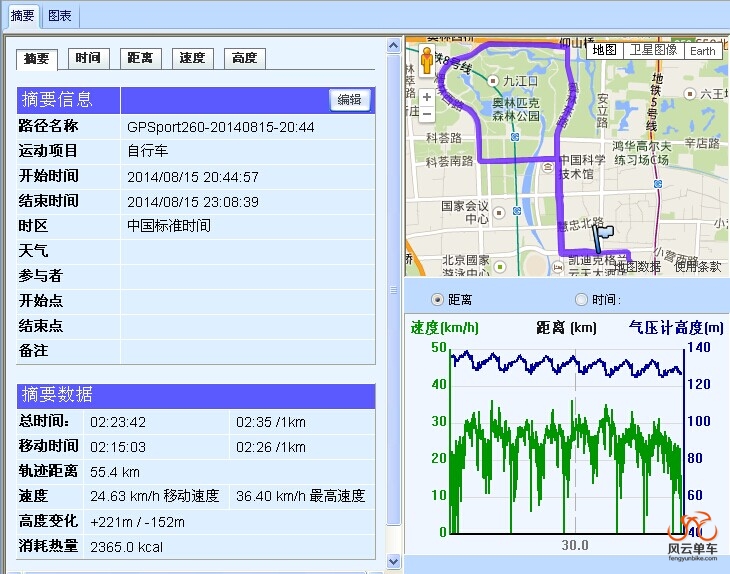730x574 pixels.
Task: Switch map to 地图 view
Action: [x=605, y=50]
